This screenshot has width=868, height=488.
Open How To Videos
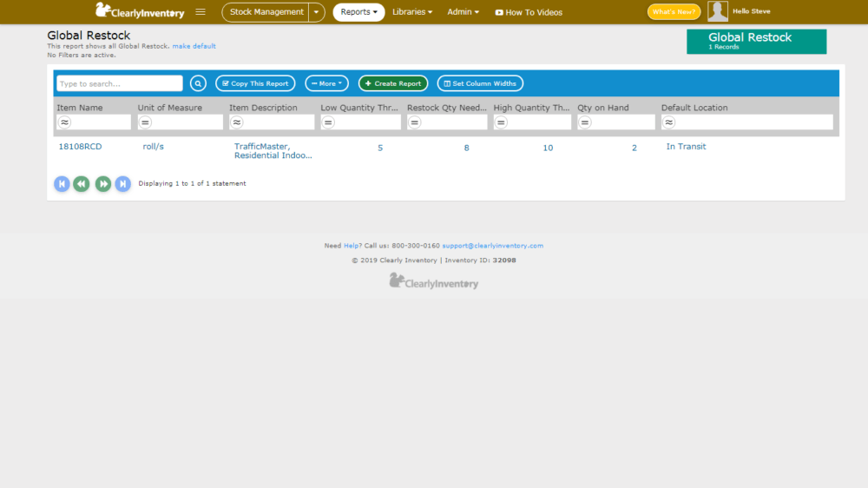529,12
